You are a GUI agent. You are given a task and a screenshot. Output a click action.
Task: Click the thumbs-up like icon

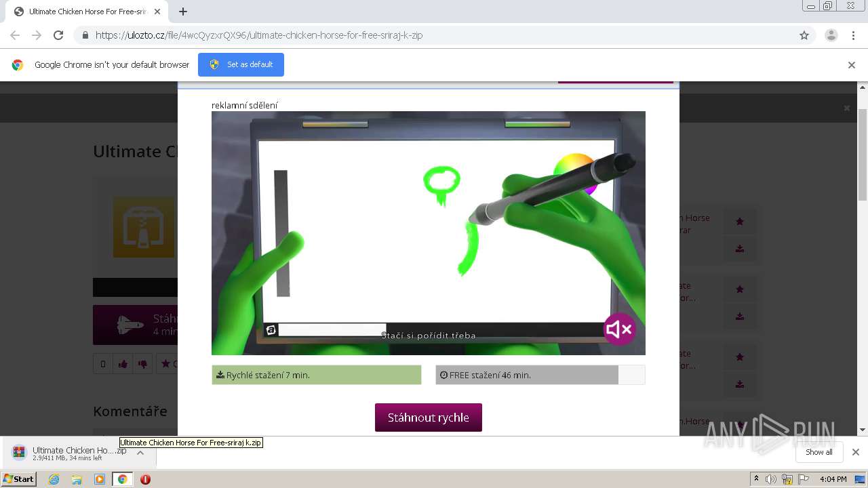tap(123, 364)
